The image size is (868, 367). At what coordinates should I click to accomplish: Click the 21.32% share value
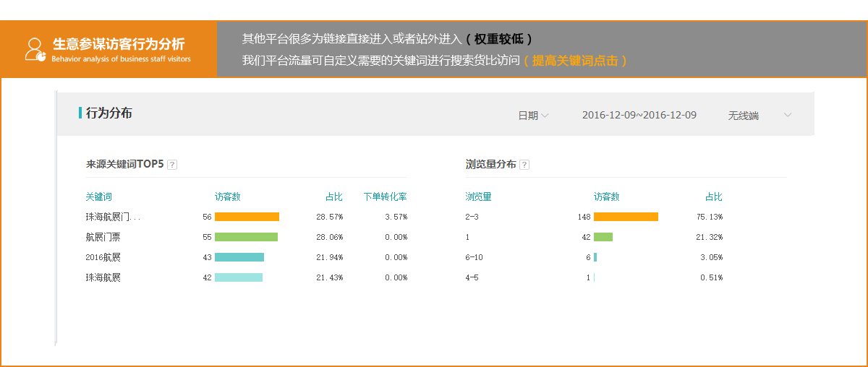coord(709,237)
